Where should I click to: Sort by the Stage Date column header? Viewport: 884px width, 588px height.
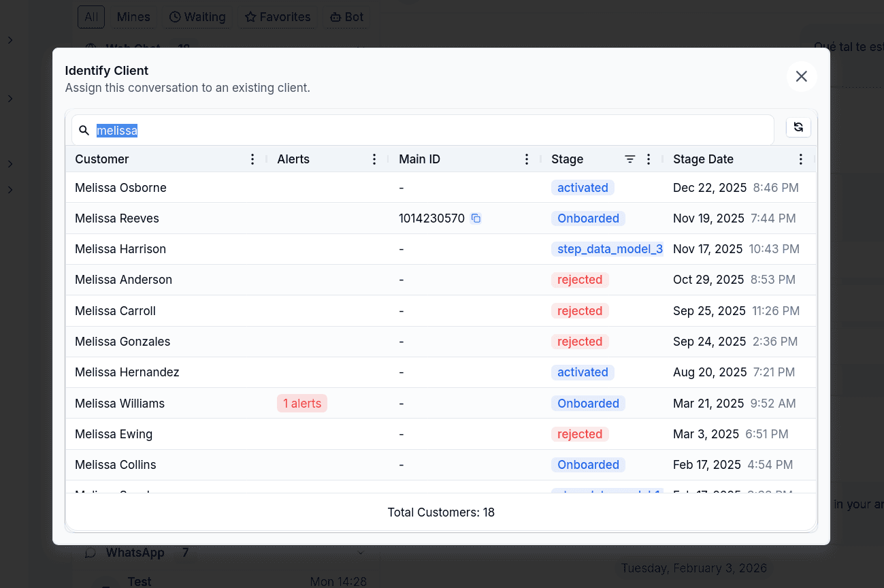pyautogui.click(x=703, y=159)
